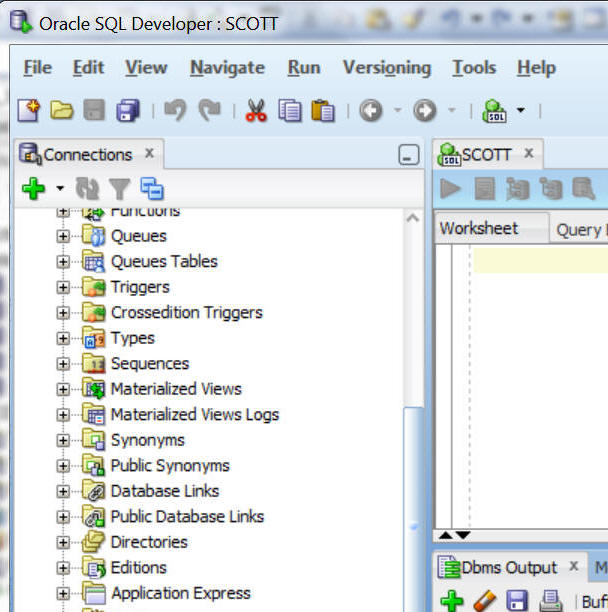Minimize the Connections panel
The height and width of the screenshot is (612, 608).
[x=408, y=155]
